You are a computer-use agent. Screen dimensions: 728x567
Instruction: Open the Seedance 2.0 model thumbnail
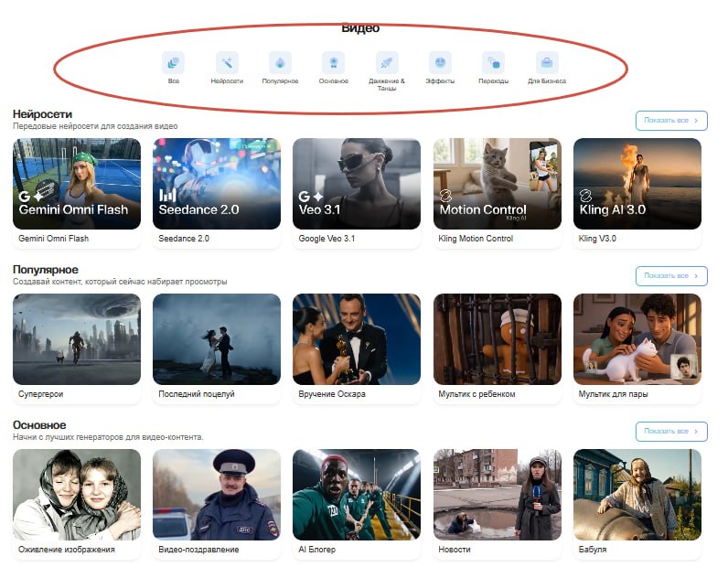click(x=217, y=184)
